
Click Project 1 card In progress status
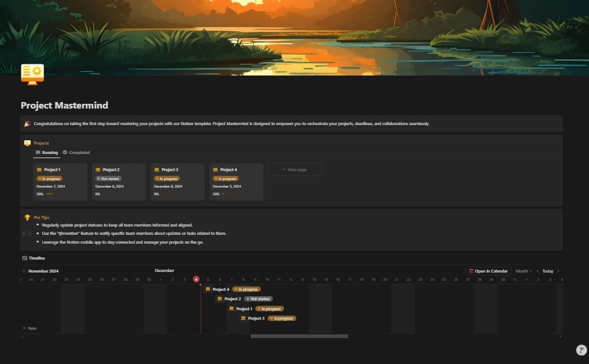50,179
